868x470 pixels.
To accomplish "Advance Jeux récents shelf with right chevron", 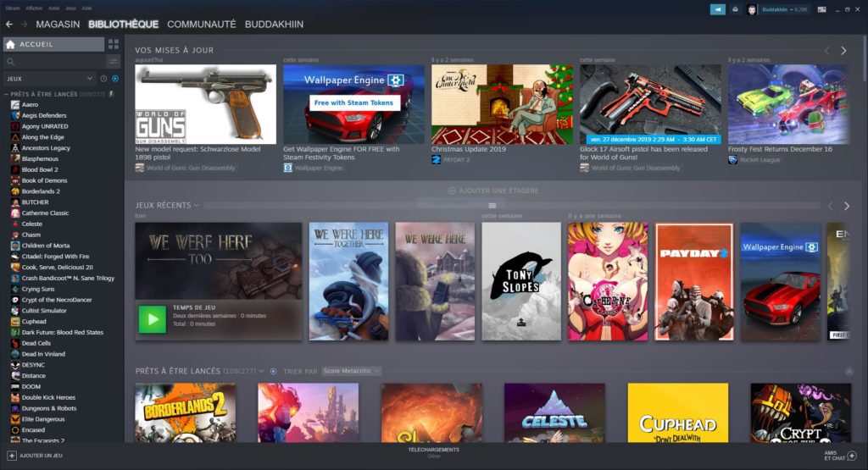I will coord(847,206).
